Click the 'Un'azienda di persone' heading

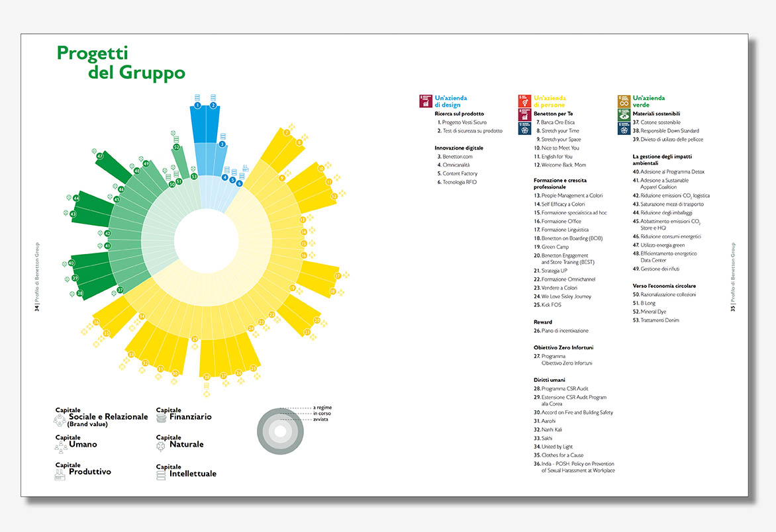click(x=550, y=101)
